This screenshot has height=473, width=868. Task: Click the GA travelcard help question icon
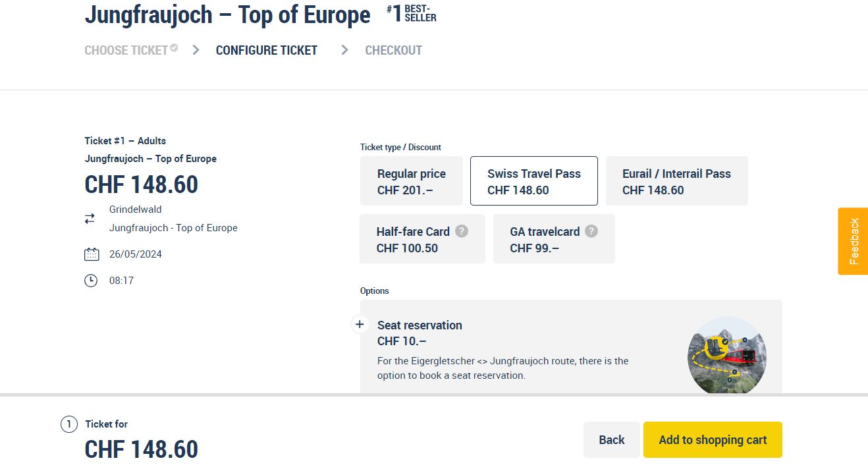(591, 231)
